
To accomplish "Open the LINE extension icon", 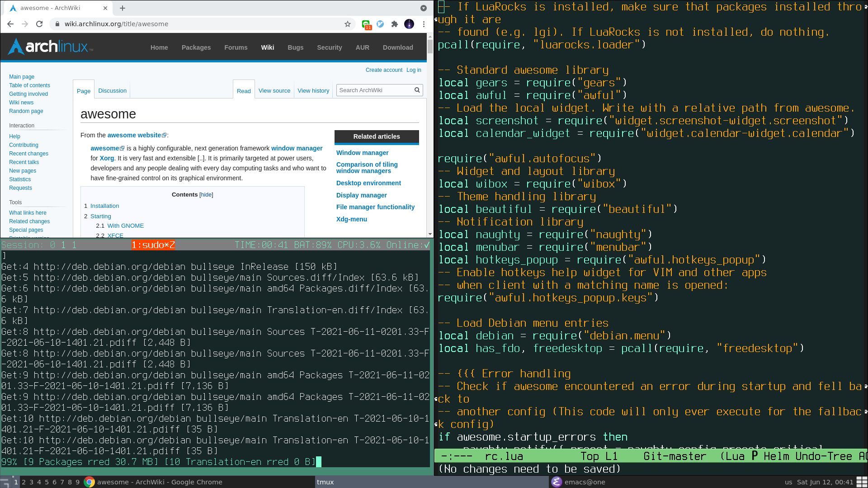I will pyautogui.click(x=366, y=24).
